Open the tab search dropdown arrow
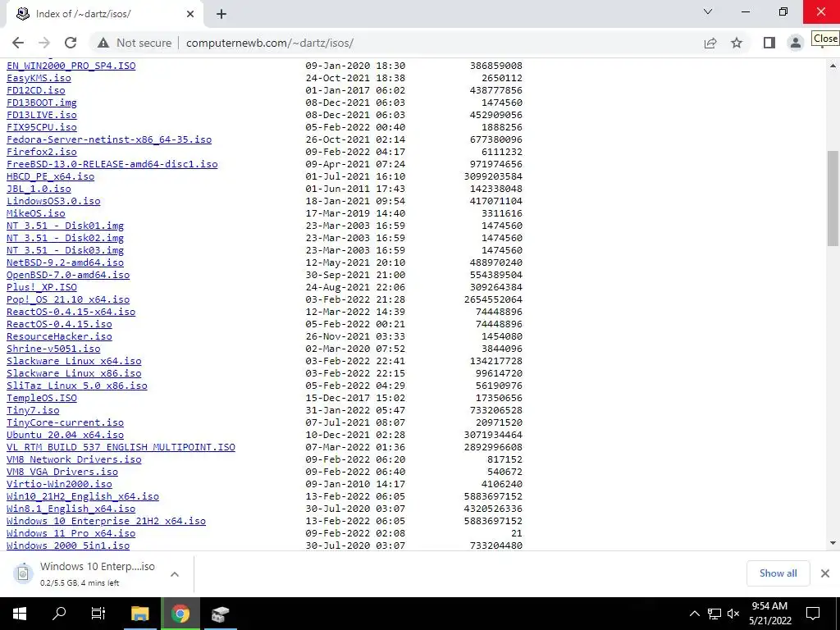This screenshot has height=630, width=840. tap(708, 11)
